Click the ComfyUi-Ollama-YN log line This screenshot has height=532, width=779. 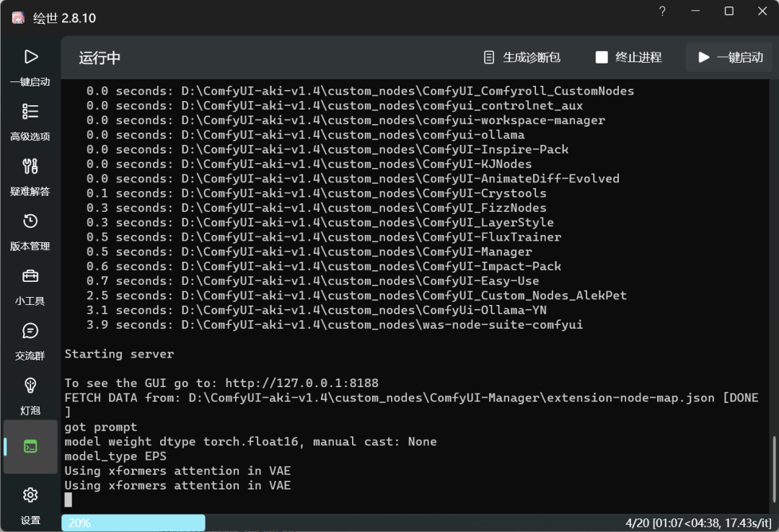pyautogui.click(x=317, y=310)
